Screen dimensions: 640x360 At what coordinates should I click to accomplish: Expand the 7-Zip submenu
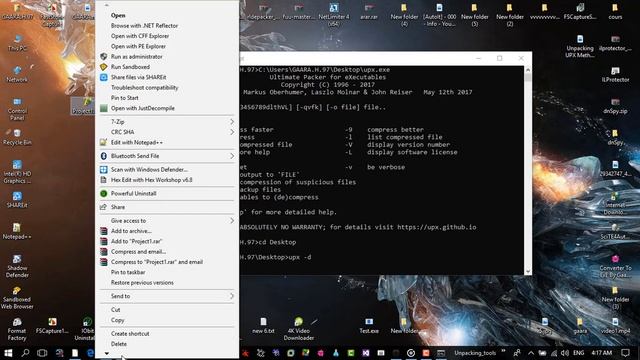pos(167,122)
